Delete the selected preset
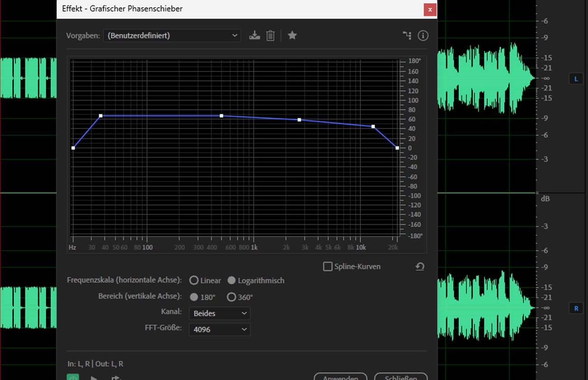 click(x=270, y=35)
